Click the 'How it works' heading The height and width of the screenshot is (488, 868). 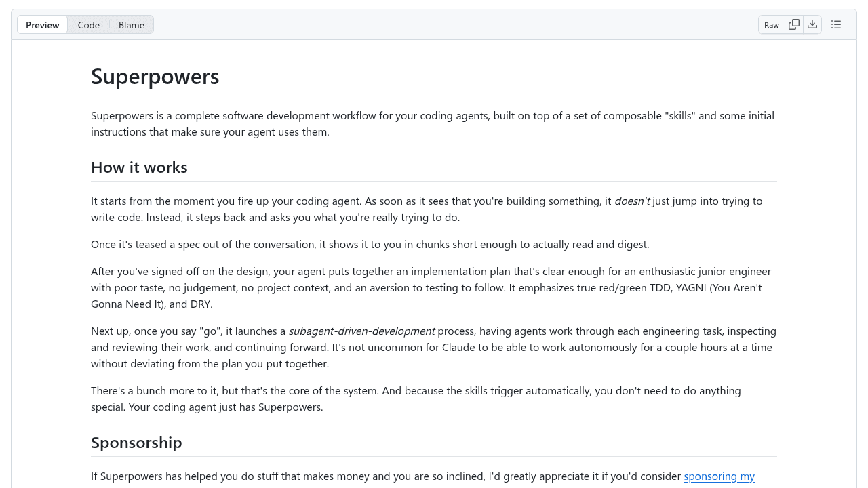[139, 167]
